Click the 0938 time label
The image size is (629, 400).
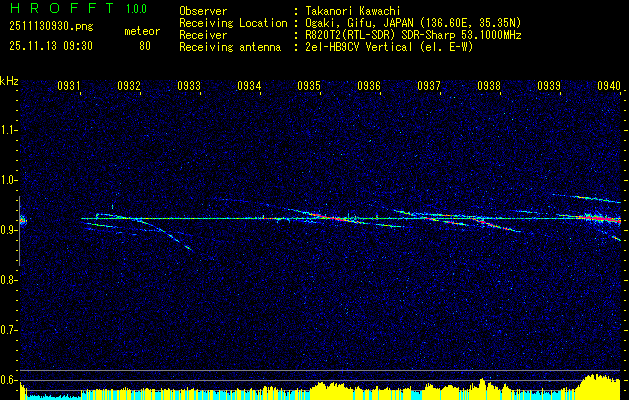[x=489, y=85]
